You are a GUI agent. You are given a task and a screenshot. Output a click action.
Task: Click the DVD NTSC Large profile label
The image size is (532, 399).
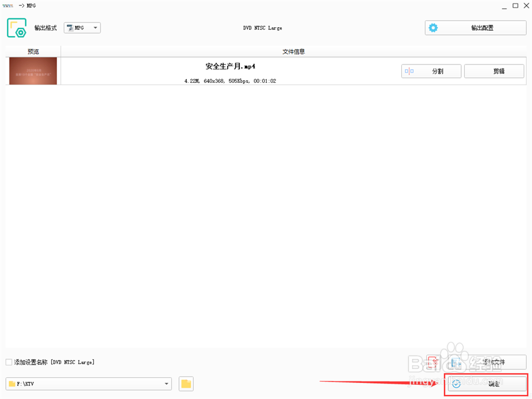tap(262, 28)
